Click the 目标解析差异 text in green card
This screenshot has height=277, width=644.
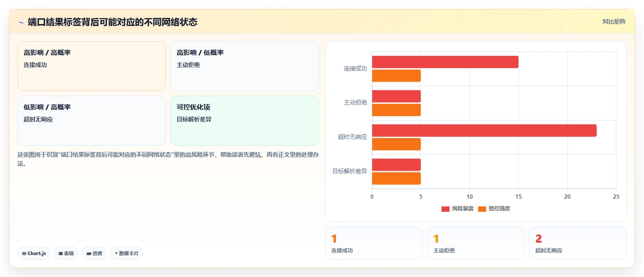coord(194,119)
